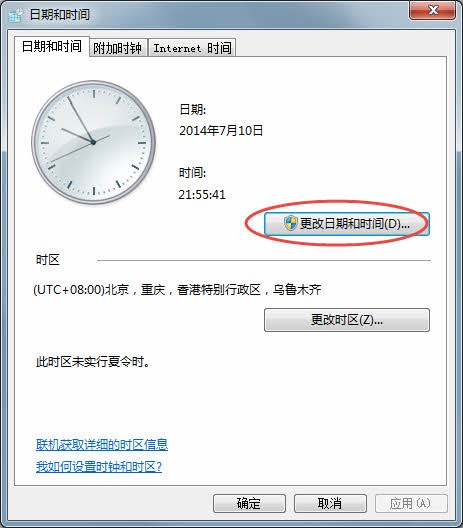
Task: Open 联机获取详细的时区信息 link
Action: (102, 445)
